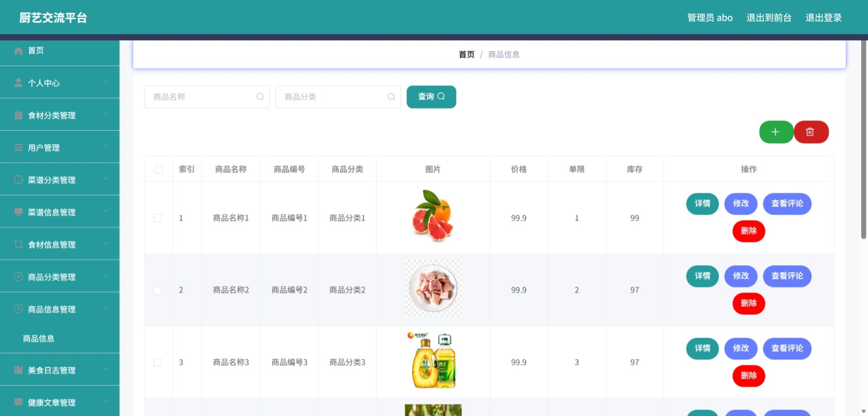The image size is (868, 416).
Task: Open 健康文章管理 in the sidebar
Action: pos(60,402)
